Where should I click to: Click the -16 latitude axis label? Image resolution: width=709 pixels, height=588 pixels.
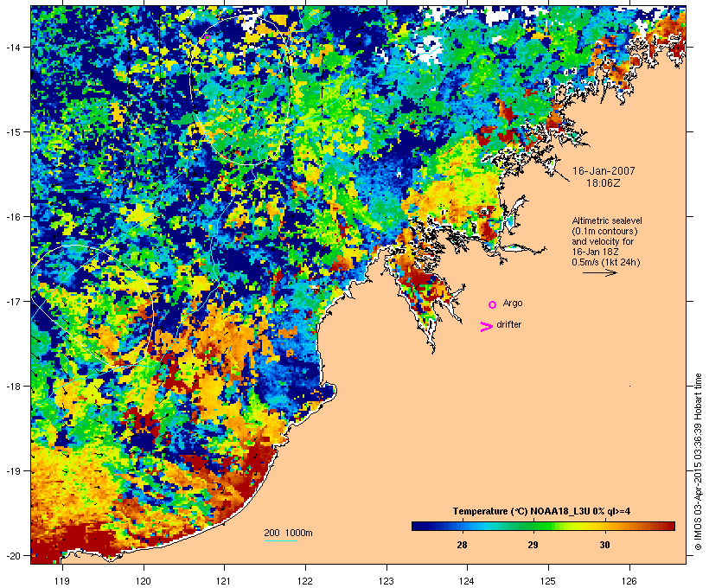pyautogui.click(x=12, y=217)
